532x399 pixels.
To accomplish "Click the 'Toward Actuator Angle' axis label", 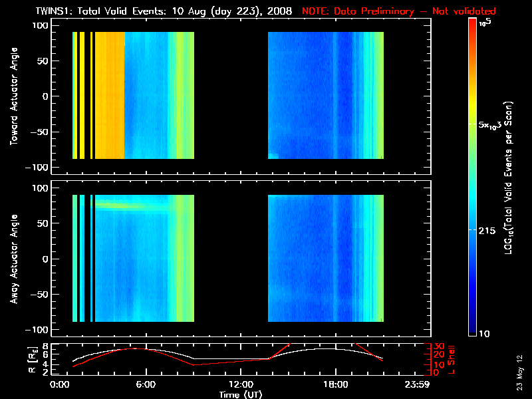I will tap(14, 96).
